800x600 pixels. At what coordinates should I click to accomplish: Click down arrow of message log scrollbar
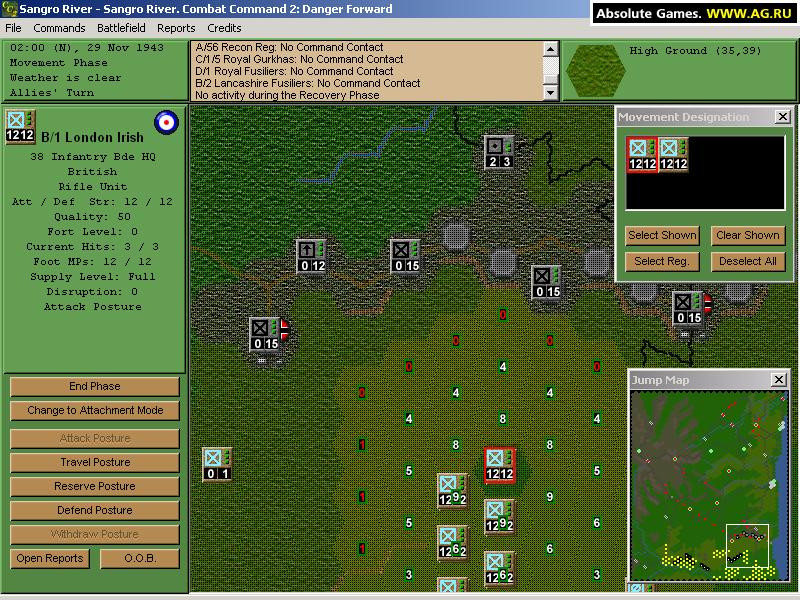550,92
